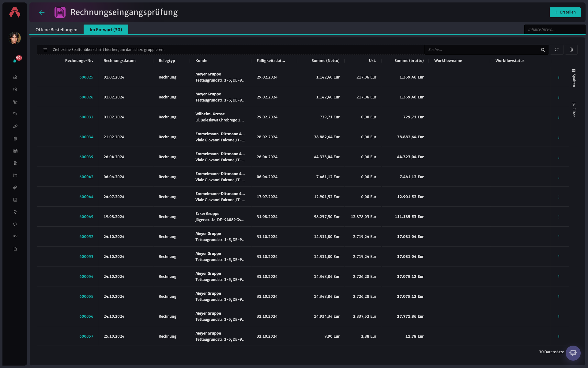Open invoice number 600034 link
Image resolution: width=588 pixels, height=368 pixels.
(x=86, y=137)
